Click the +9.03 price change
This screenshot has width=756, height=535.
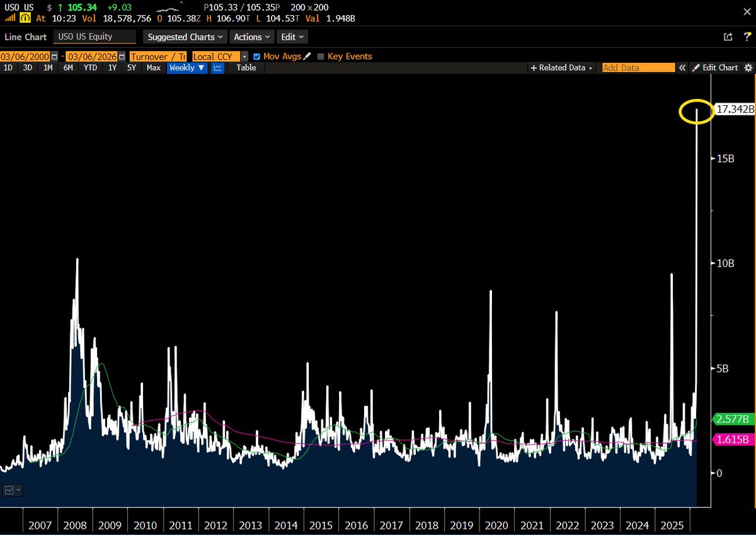[119, 8]
